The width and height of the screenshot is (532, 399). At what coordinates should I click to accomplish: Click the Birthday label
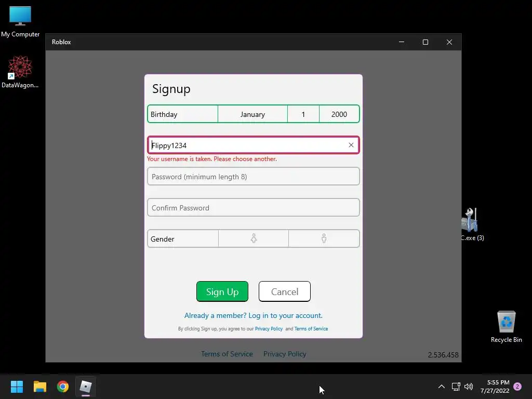[x=164, y=114]
